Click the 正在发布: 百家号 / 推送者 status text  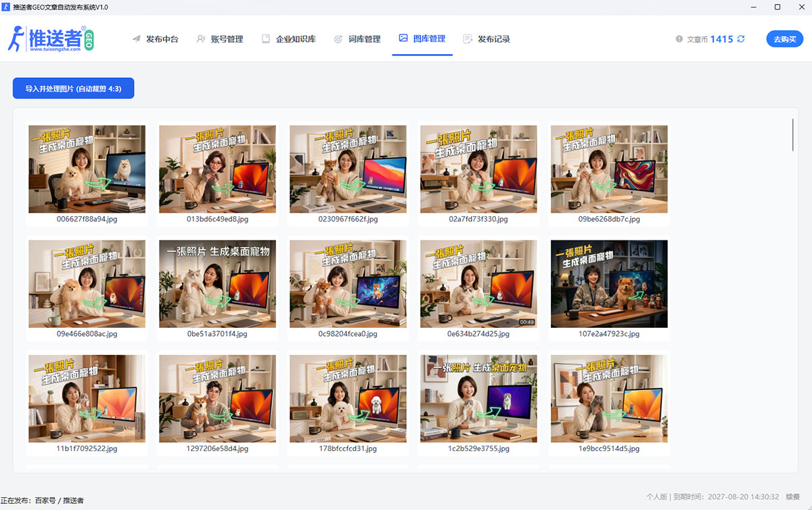click(43, 501)
